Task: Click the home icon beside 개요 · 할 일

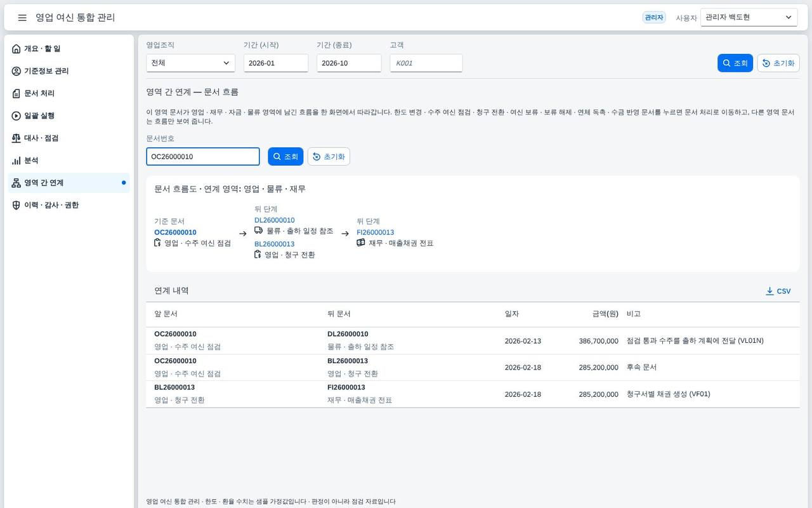Action: [x=16, y=49]
